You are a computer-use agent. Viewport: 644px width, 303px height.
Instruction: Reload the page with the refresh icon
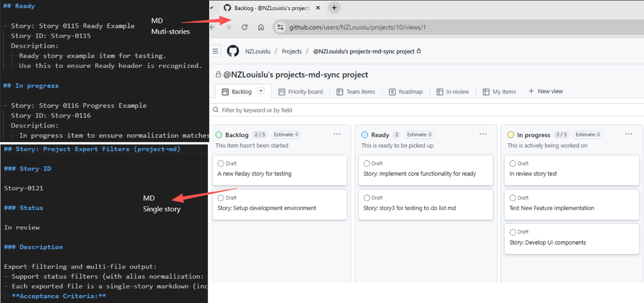coord(244,27)
